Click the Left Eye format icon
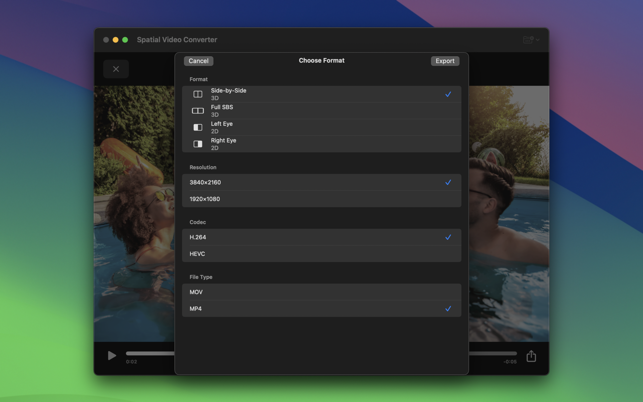The image size is (643, 402). 198,127
